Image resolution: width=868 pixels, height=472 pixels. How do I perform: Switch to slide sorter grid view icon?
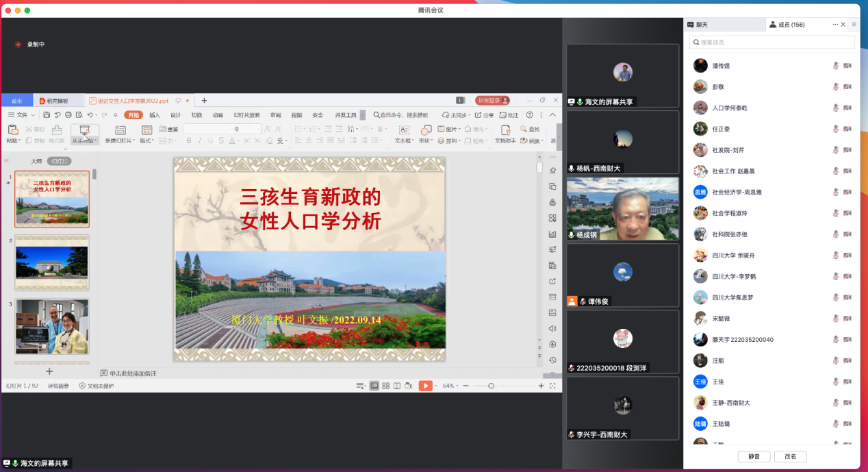[386, 386]
